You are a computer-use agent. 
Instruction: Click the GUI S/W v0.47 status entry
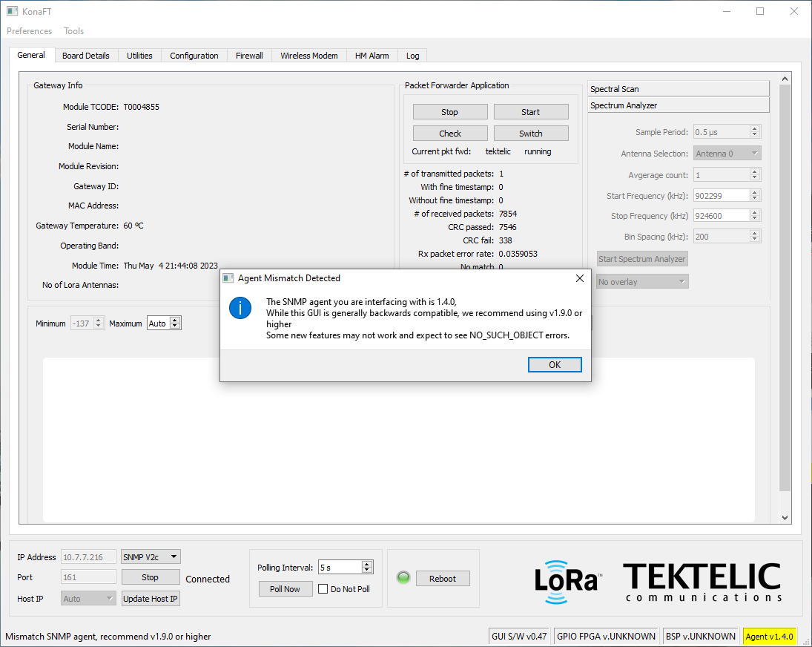click(x=519, y=636)
